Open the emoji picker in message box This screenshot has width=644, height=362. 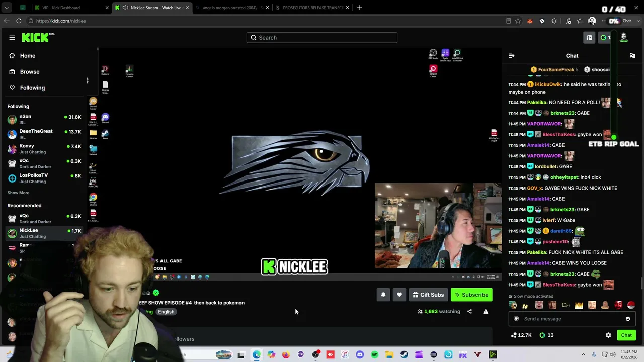pos(628,319)
